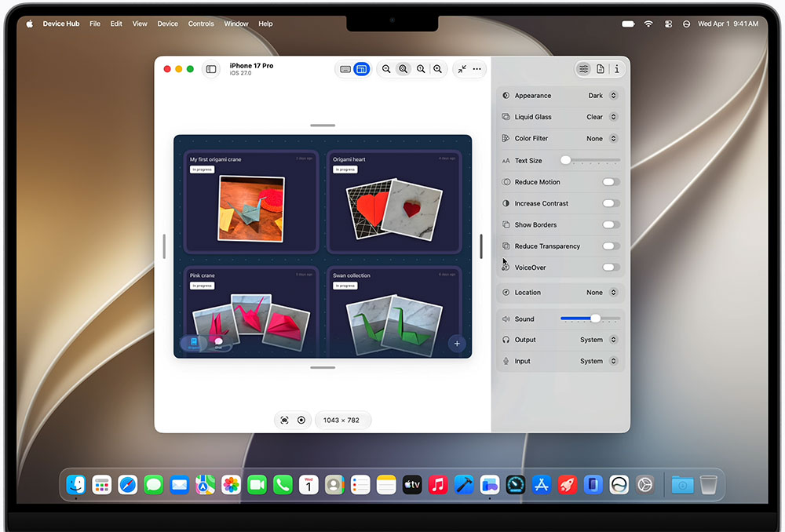The image size is (785, 532).
Task: Open the Swan collection card photos
Action: 395,324
